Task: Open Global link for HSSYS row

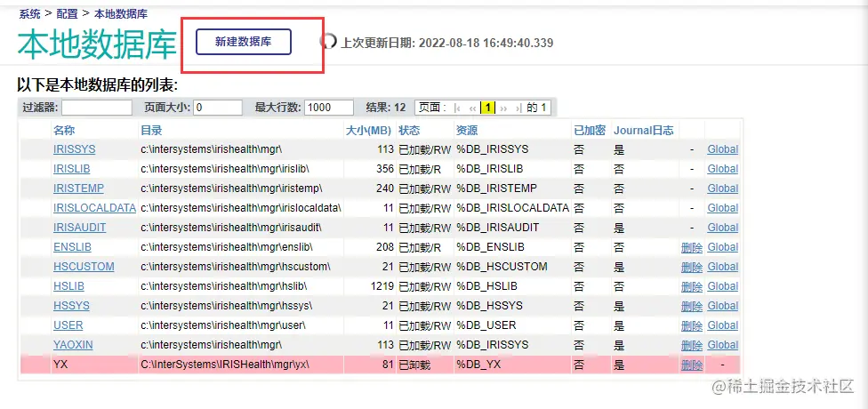Action: coord(723,306)
